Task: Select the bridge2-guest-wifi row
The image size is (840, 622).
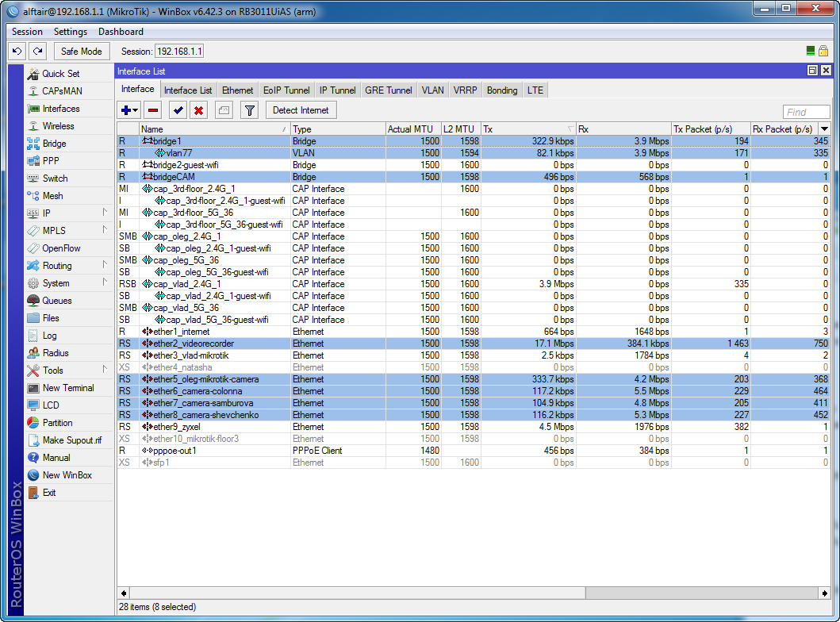Action: coord(474,165)
